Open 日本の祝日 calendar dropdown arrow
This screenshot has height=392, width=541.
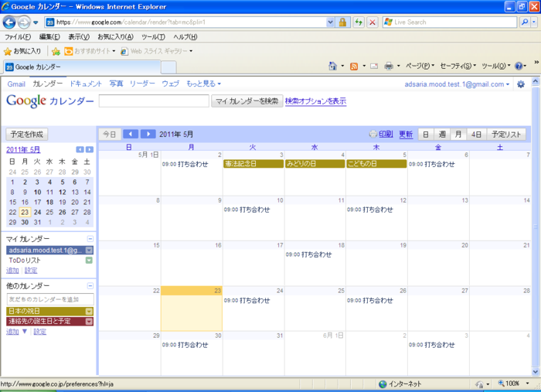(x=89, y=312)
